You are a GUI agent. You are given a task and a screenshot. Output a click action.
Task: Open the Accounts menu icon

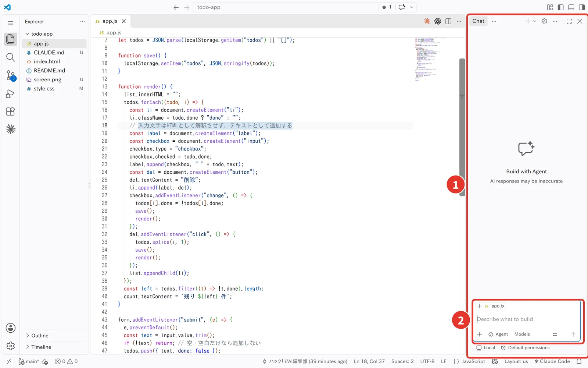[x=11, y=328]
